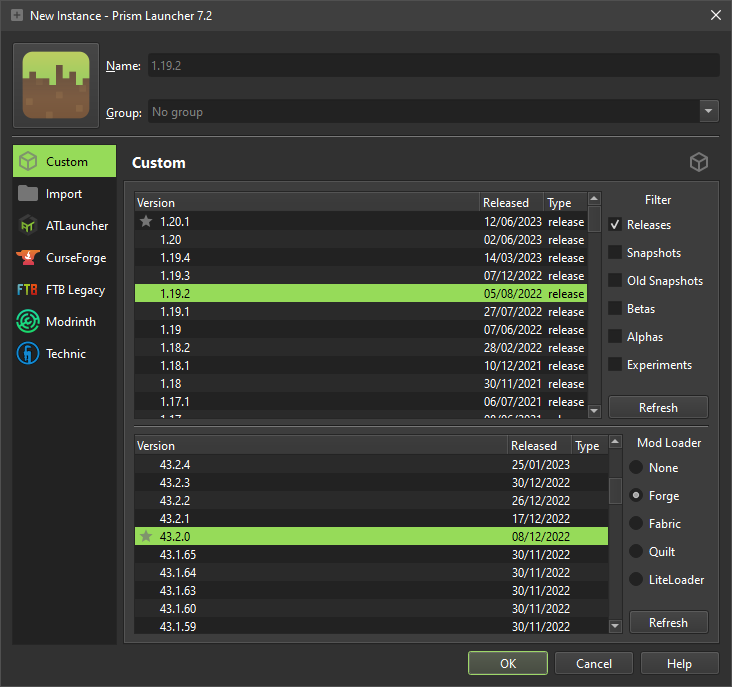Tick the Betas checkbox

click(615, 308)
